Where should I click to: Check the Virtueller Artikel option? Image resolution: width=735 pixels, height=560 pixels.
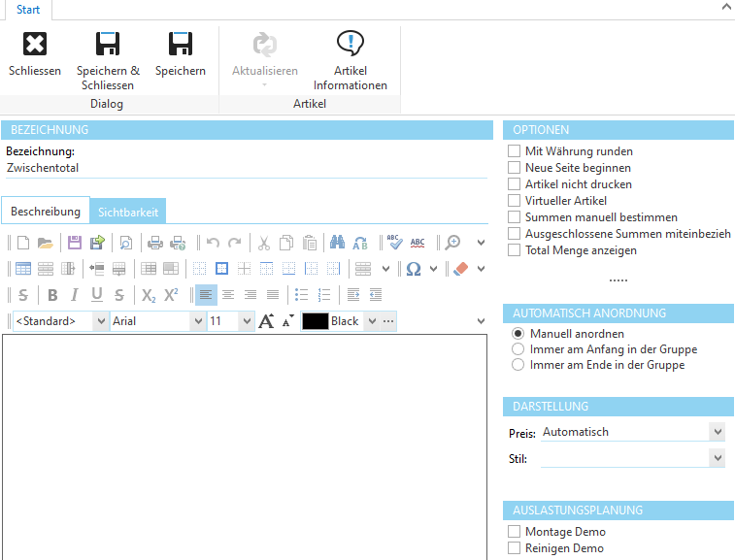515,201
